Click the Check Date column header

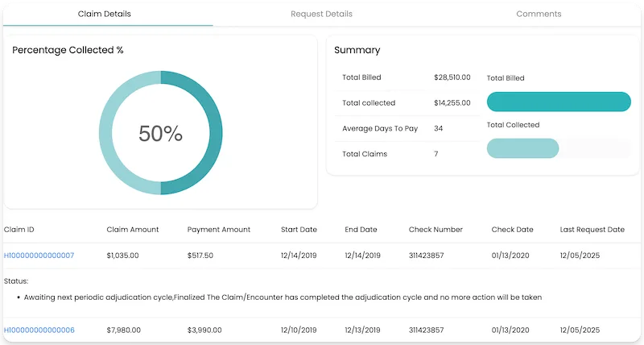point(512,230)
